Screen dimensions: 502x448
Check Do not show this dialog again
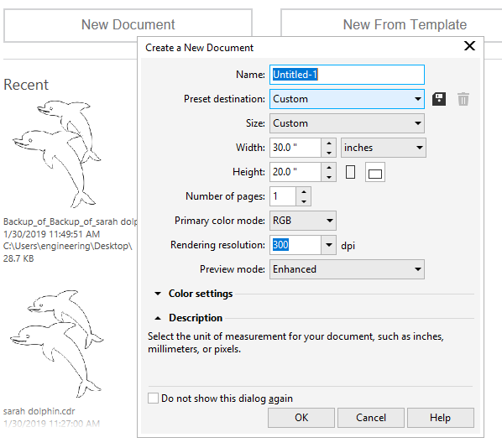click(x=153, y=399)
